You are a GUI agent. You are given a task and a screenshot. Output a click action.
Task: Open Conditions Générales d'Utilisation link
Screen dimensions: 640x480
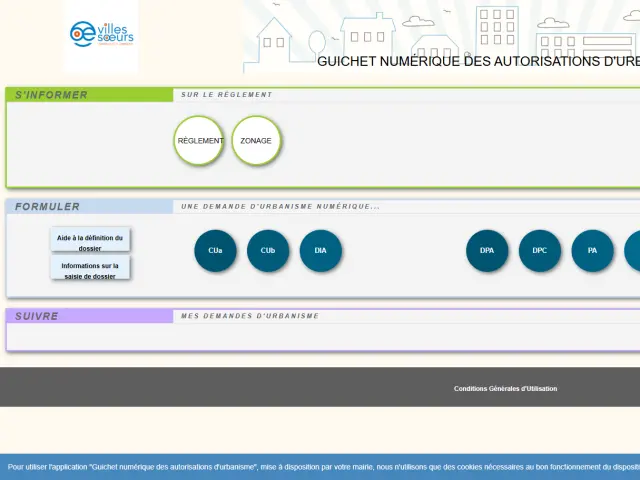[x=505, y=388]
